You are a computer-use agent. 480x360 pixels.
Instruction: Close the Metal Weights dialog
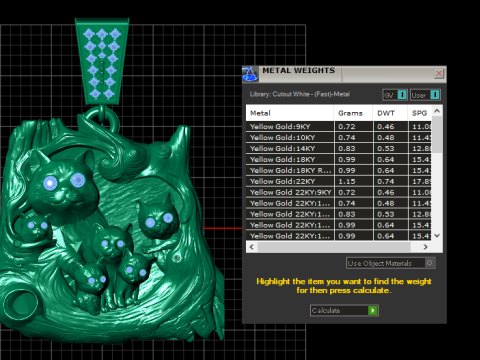click(439, 74)
